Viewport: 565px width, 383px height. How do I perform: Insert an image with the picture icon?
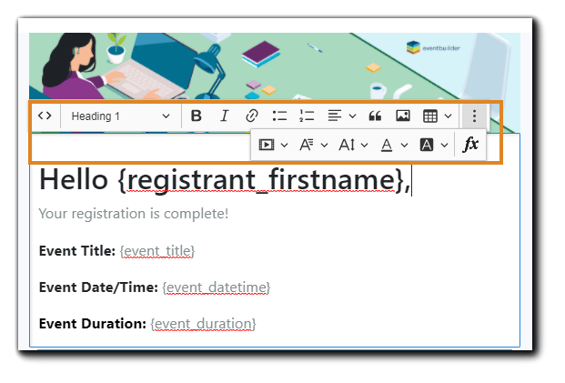tap(403, 116)
